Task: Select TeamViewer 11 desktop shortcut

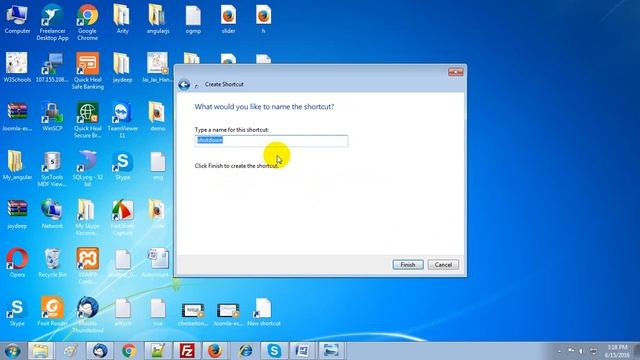Action: point(122,120)
